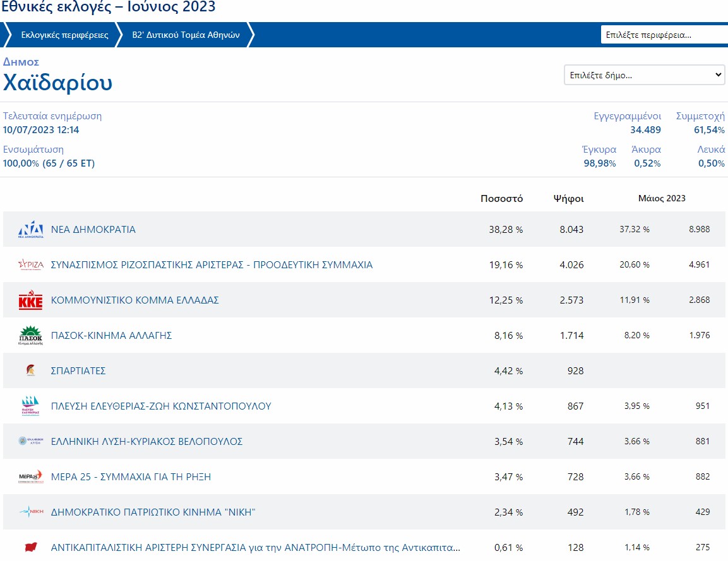Click ΝΙΚΗ May 2023 percentage 1,78 %
Viewport: 728px width, 561px height.
pos(636,512)
